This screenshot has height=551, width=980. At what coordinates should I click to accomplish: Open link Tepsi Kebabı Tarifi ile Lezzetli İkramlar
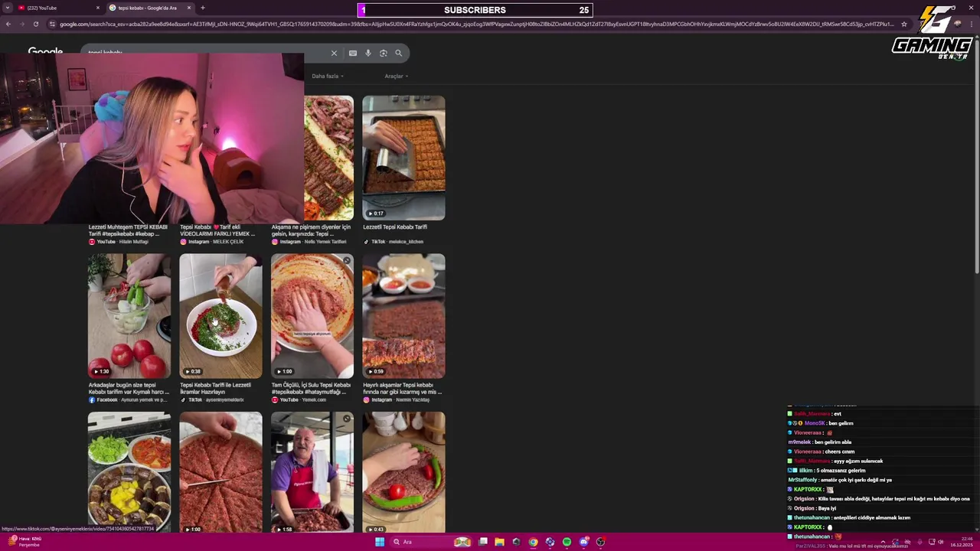click(x=215, y=388)
